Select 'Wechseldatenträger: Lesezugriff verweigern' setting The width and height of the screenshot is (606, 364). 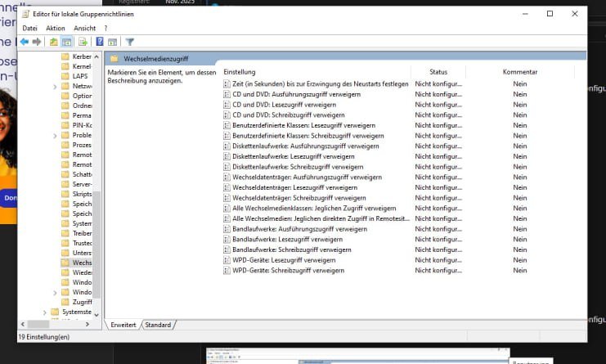(295, 187)
